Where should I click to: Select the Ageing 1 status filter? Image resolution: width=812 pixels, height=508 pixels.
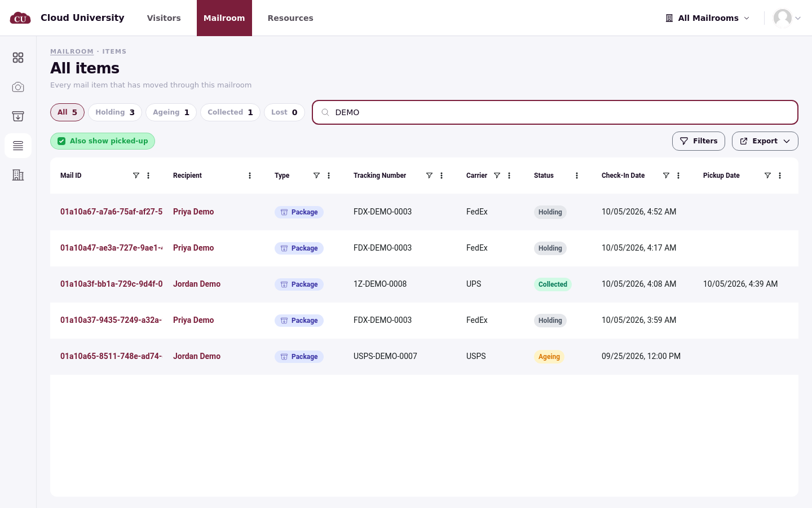click(171, 112)
